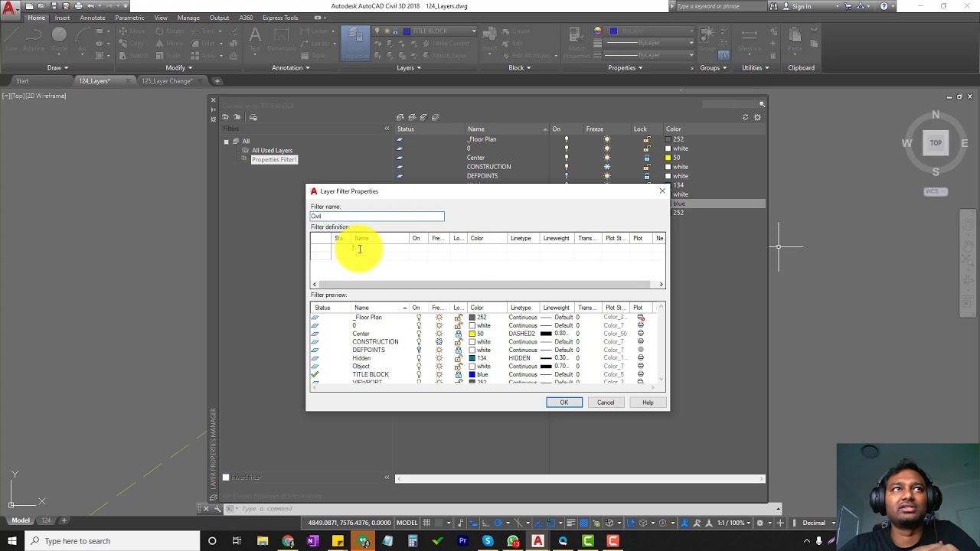Click lock icon of Center in layer manager

pos(646,158)
